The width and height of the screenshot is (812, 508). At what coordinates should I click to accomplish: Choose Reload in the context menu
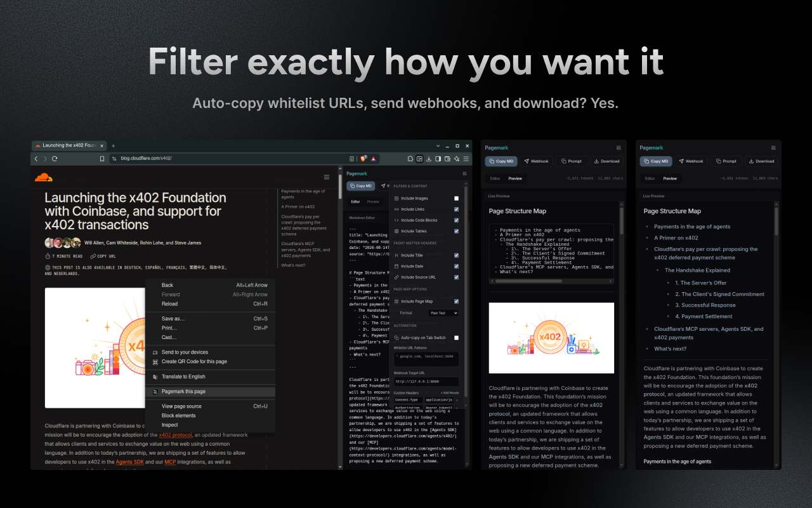point(210,304)
